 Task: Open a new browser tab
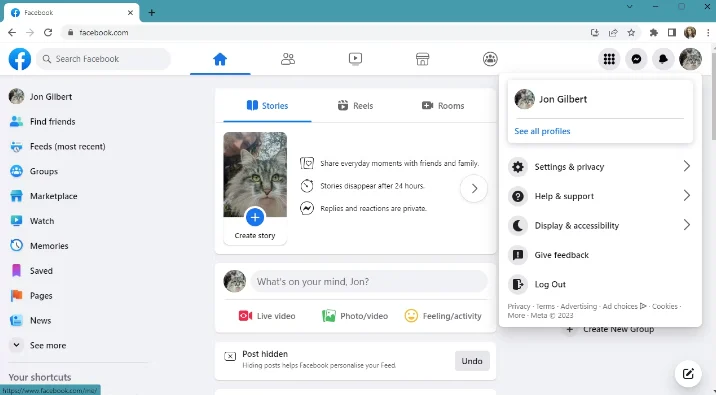coord(152,13)
